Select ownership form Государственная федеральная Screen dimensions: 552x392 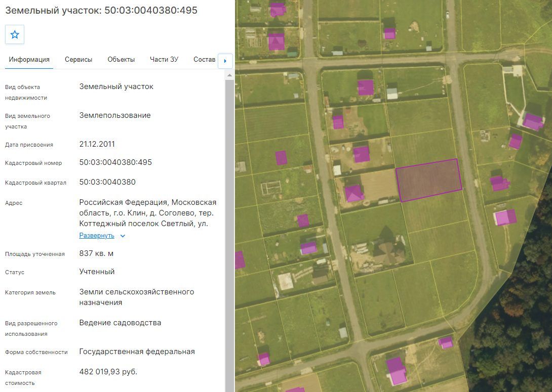(x=137, y=352)
